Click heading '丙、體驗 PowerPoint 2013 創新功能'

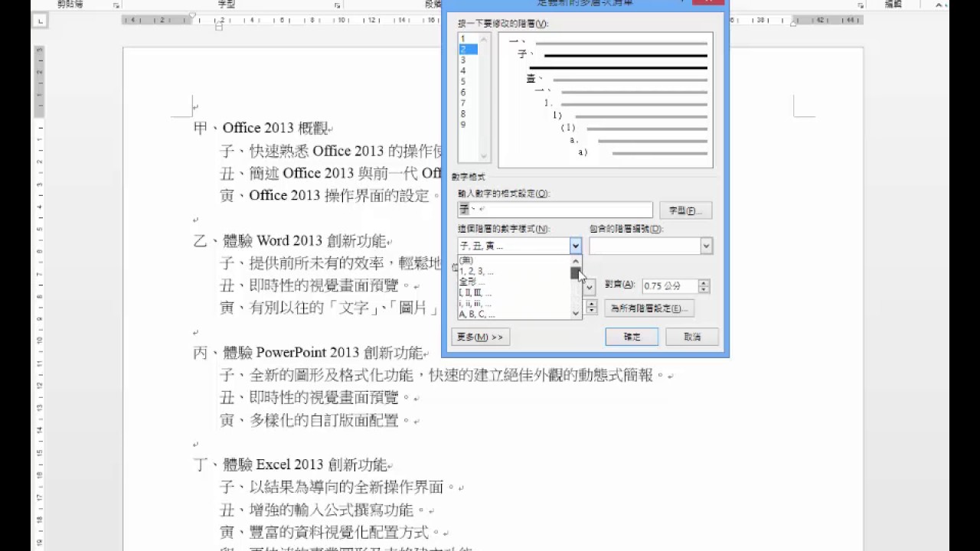pos(309,353)
